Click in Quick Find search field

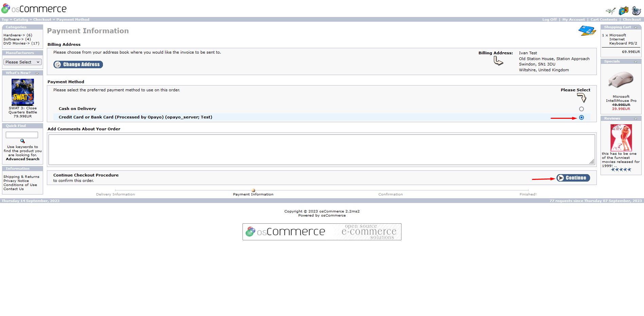(x=22, y=135)
